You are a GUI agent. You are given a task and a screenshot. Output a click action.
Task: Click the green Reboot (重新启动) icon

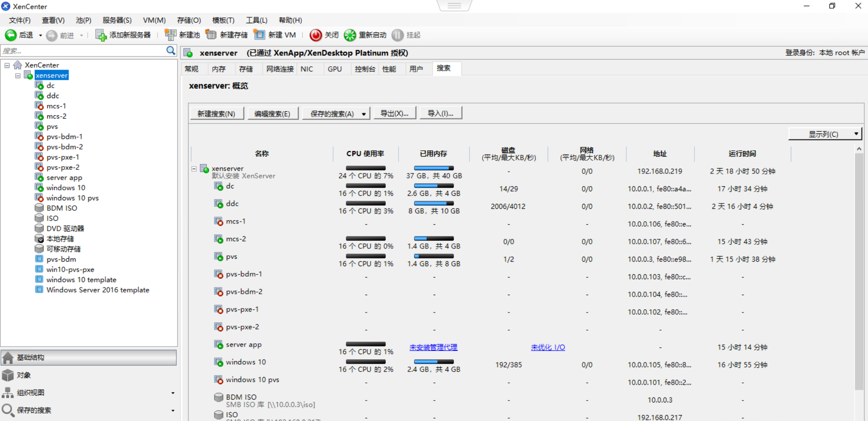(350, 35)
